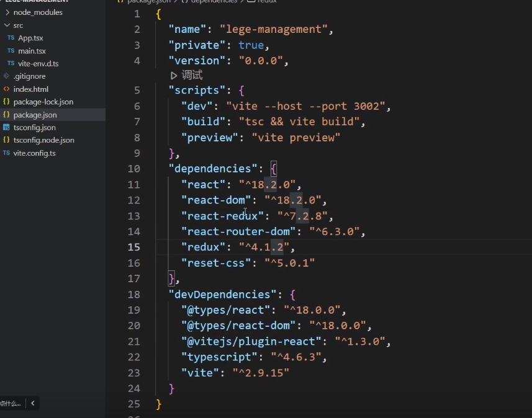Select package.json in the explorer

point(35,115)
